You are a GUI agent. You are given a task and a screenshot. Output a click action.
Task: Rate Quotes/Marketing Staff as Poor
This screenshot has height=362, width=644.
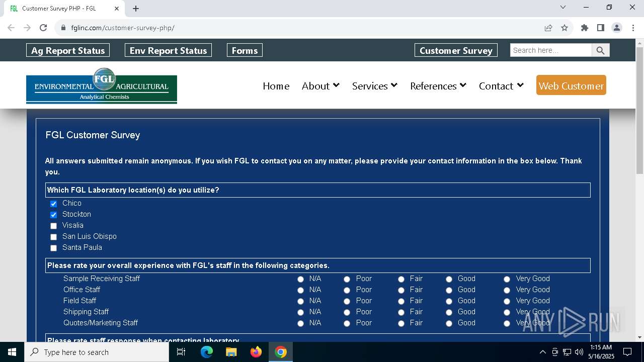click(x=347, y=323)
